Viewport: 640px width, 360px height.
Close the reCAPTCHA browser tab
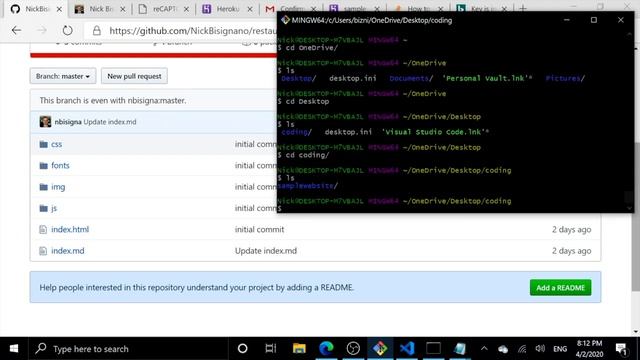(x=187, y=9)
